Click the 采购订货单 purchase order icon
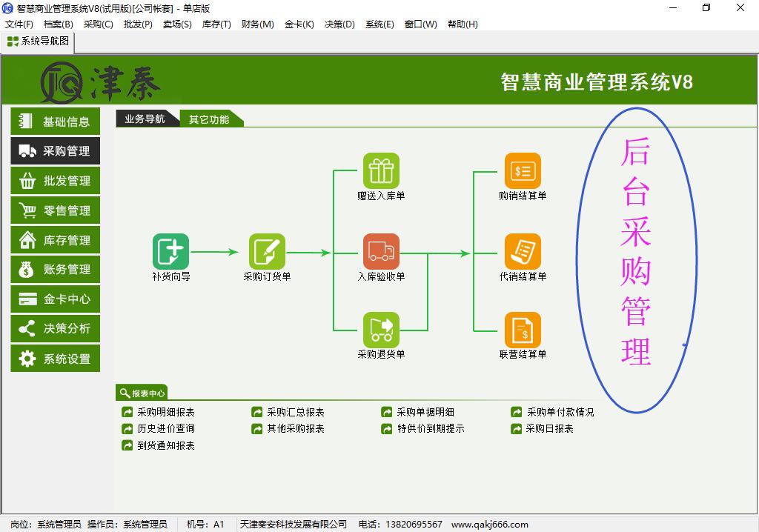 (x=267, y=252)
